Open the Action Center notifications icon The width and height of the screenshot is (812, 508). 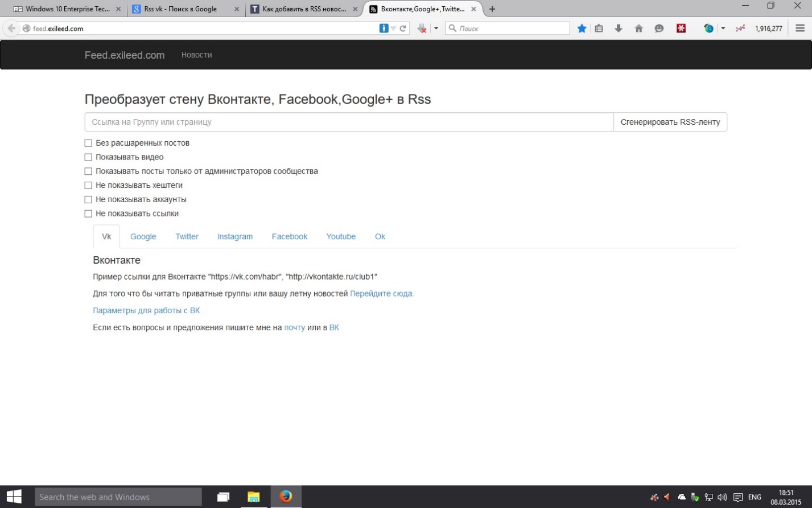click(738, 497)
